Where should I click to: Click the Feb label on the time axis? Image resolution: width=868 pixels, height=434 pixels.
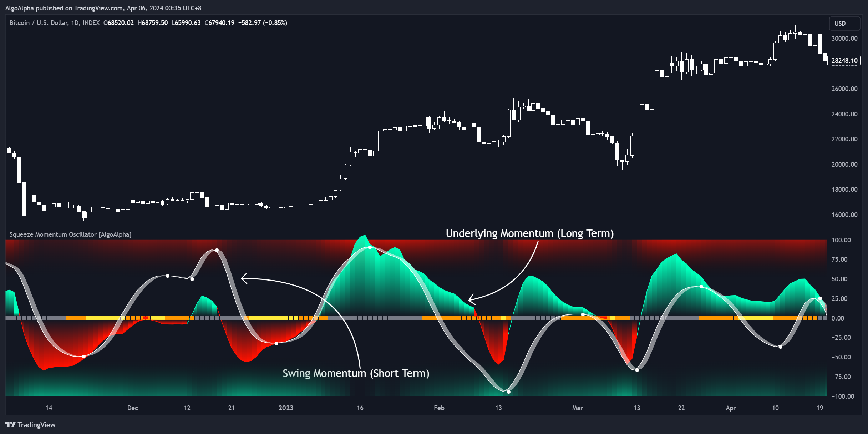pyautogui.click(x=439, y=408)
